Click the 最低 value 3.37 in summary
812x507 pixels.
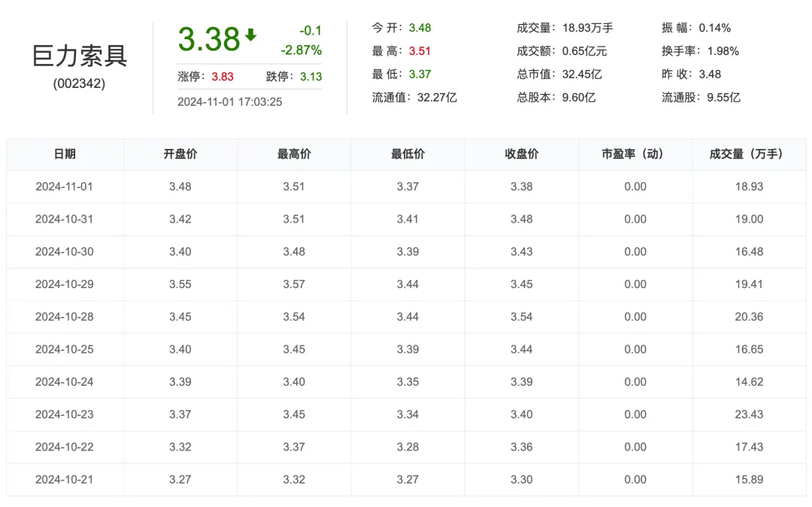[420, 74]
